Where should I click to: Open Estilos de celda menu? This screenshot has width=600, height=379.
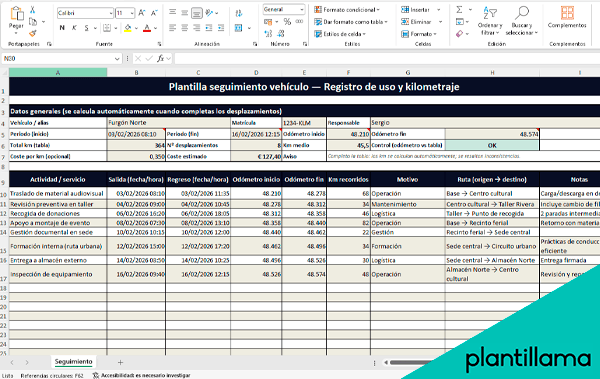[x=340, y=34]
